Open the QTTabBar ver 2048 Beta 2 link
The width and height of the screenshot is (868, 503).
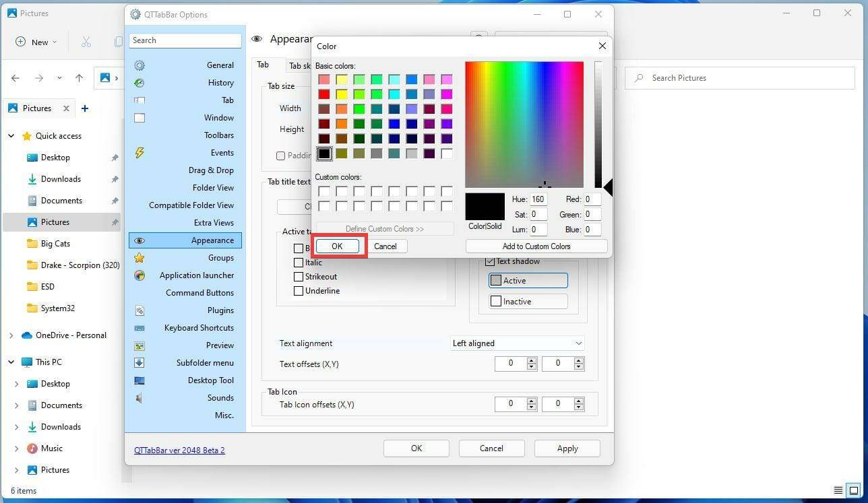tap(179, 450)
